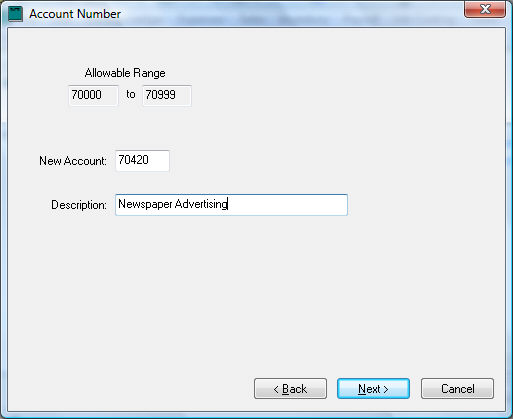Click empty title bar area beside title
This screenshot has width=513, height=419.
pos(290,14)
